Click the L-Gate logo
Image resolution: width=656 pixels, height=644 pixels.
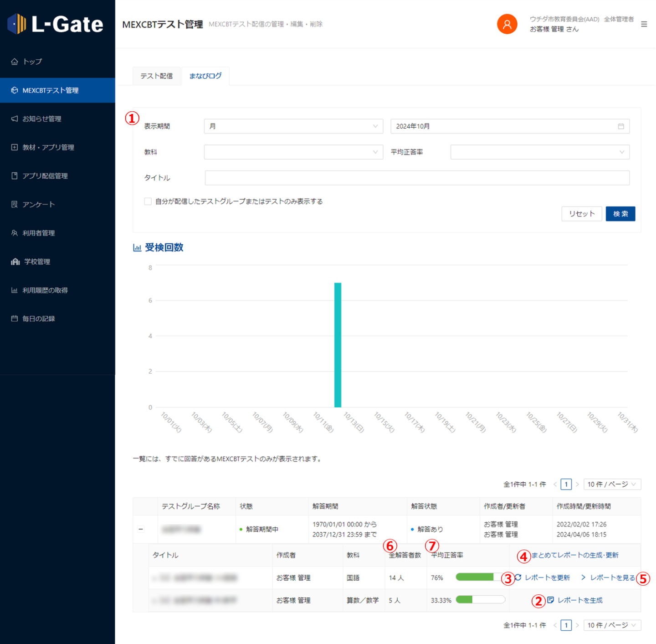[56, 24]
